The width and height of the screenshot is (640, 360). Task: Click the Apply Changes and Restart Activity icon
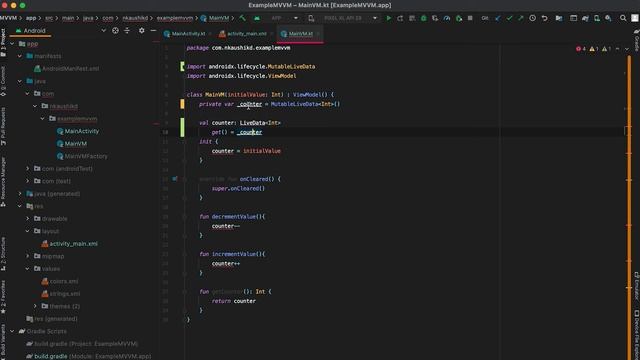(400, 18)
